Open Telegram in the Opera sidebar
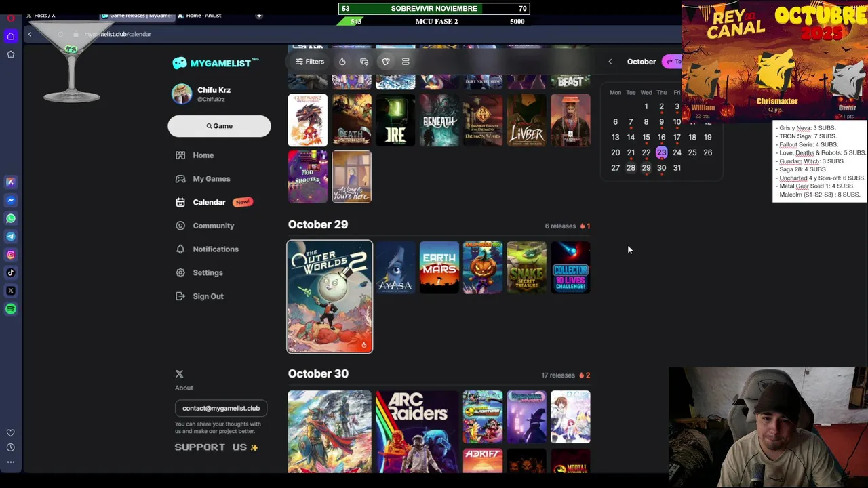The width and height of the screenshot is (868, 488). pyautogui.click(x=11, y=237)
